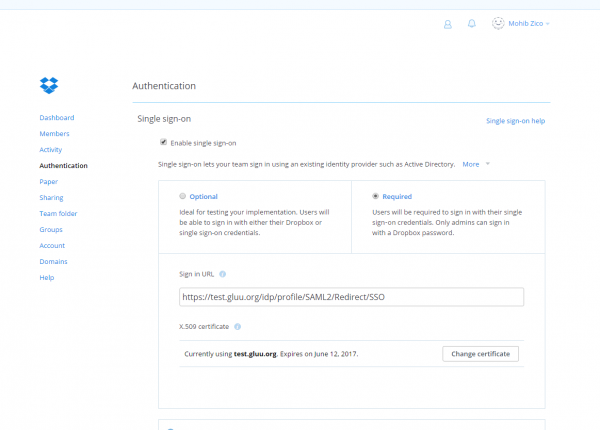This screenshot has height=430, width=600.
Task: Go to Members in the sidebar
Action: pyautogui.click(x=54, y=134)
